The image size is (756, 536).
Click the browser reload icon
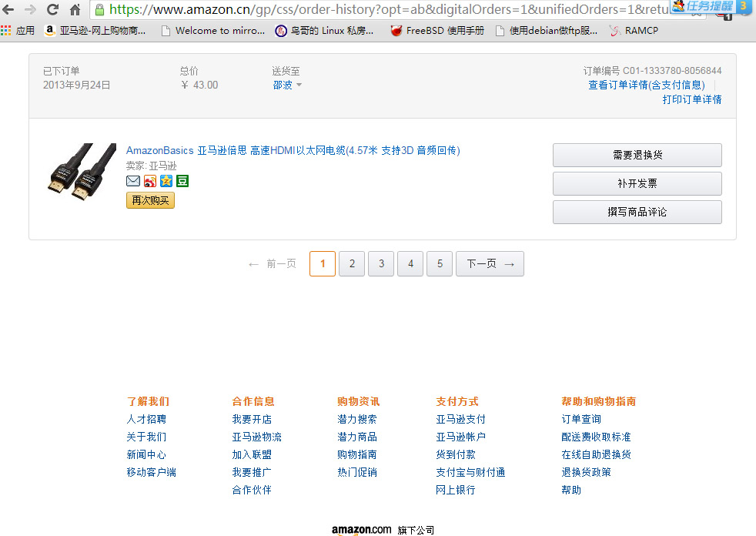pyautogui.click(x=52, y=10)
